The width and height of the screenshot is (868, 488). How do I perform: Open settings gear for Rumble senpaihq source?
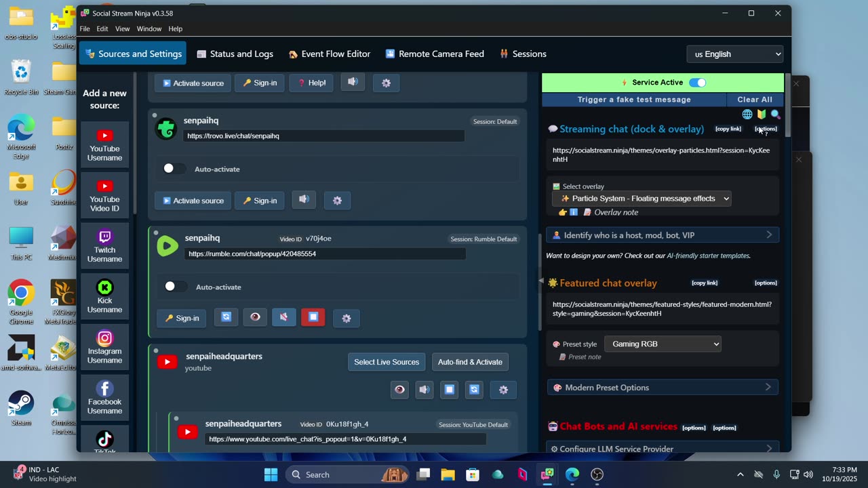click(x=347, y=318)
